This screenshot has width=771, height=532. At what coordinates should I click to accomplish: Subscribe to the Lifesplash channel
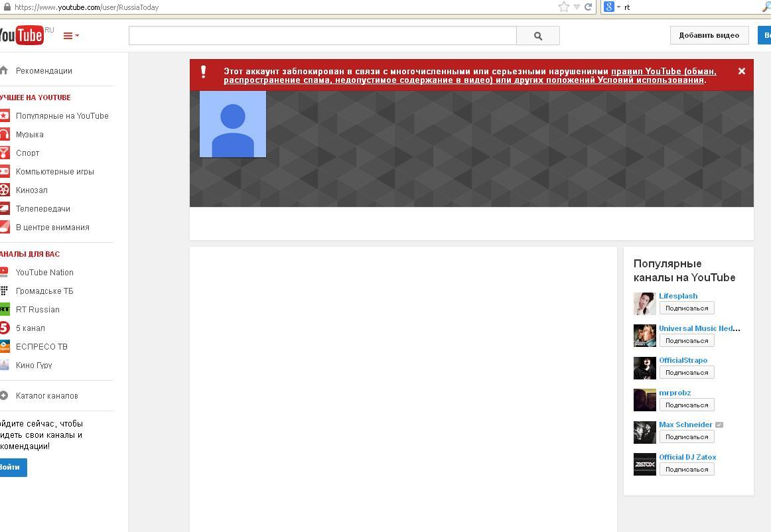coord(686,308)
